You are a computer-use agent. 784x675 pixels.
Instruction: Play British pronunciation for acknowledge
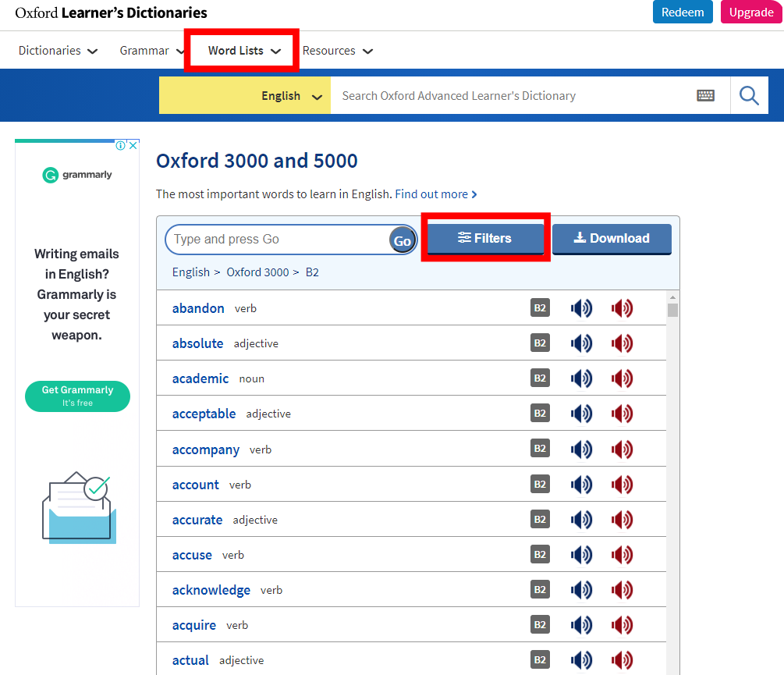[x=581, y=590]
